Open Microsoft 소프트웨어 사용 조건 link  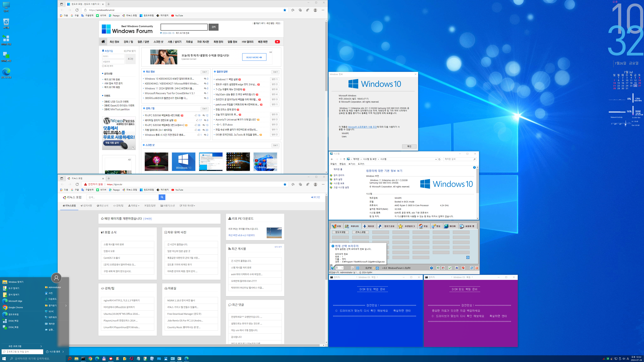[x=362, y=127]
